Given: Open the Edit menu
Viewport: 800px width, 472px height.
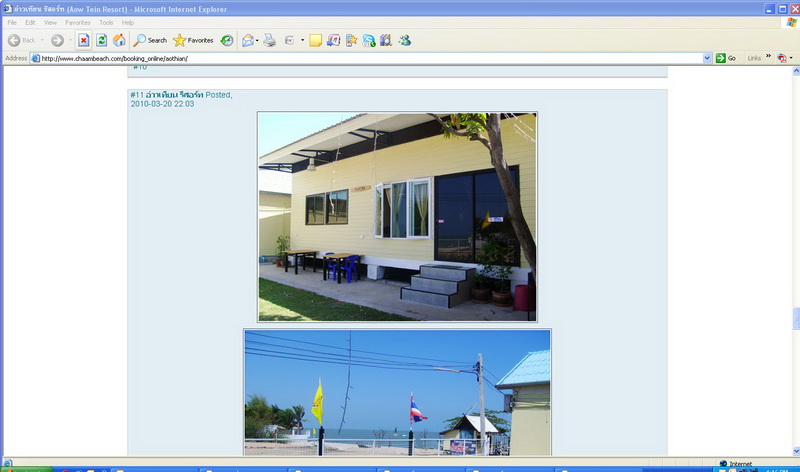Looking at the screenshot, I should pyautogui.click(x=30, y=22).
